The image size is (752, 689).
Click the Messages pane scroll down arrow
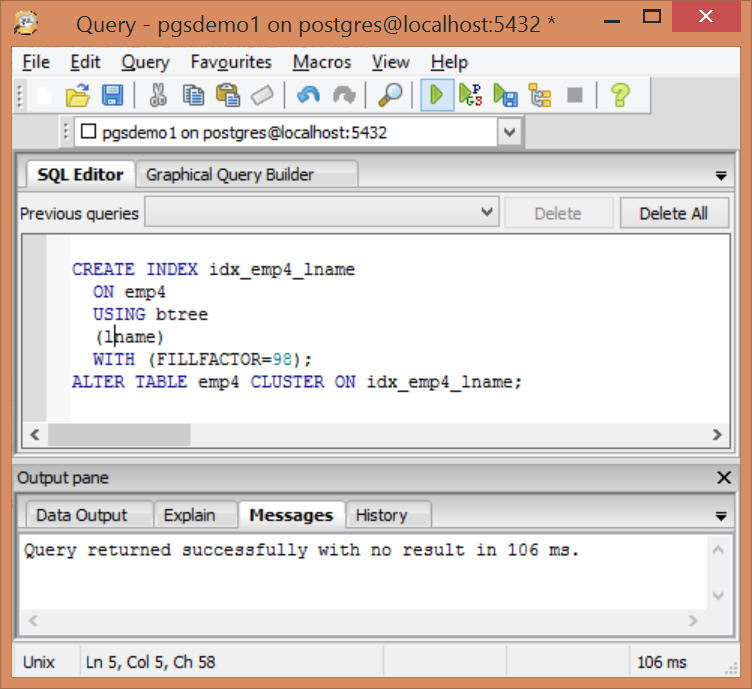(x=718, y=596)
